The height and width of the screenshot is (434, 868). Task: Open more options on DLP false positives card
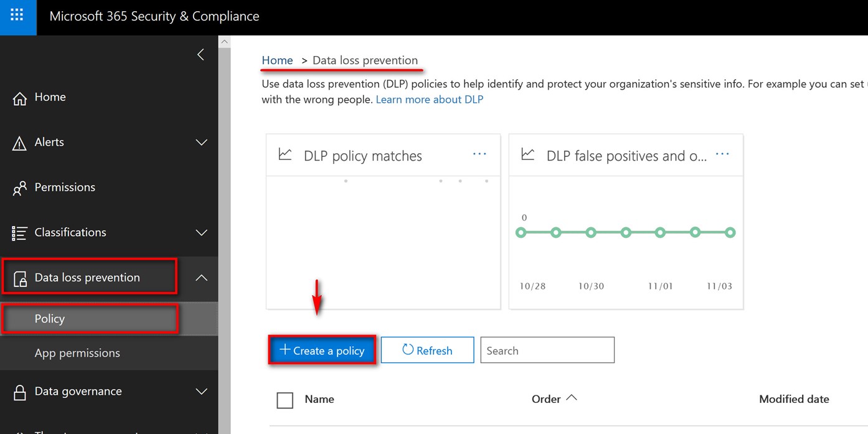tap(722, 154)
